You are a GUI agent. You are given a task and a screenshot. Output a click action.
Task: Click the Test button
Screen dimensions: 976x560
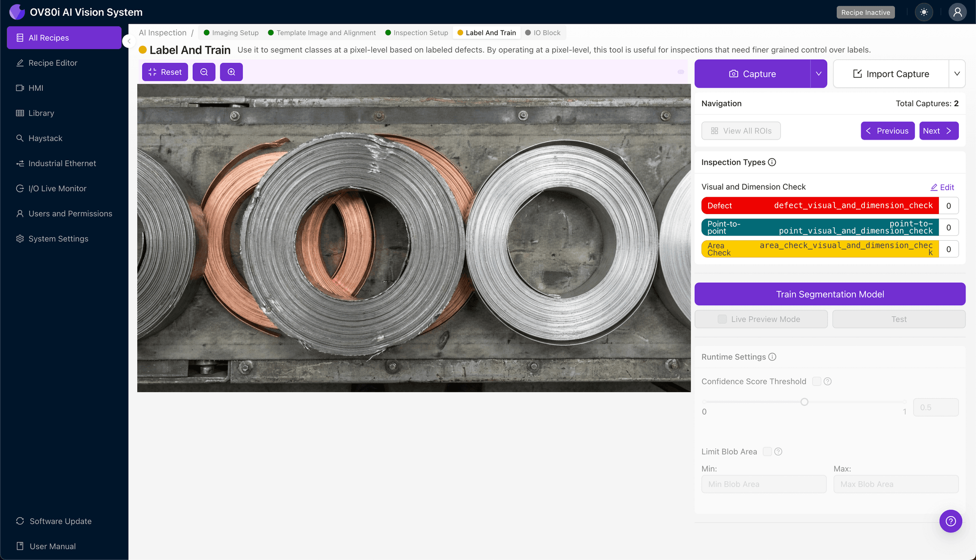click(899, 319)
